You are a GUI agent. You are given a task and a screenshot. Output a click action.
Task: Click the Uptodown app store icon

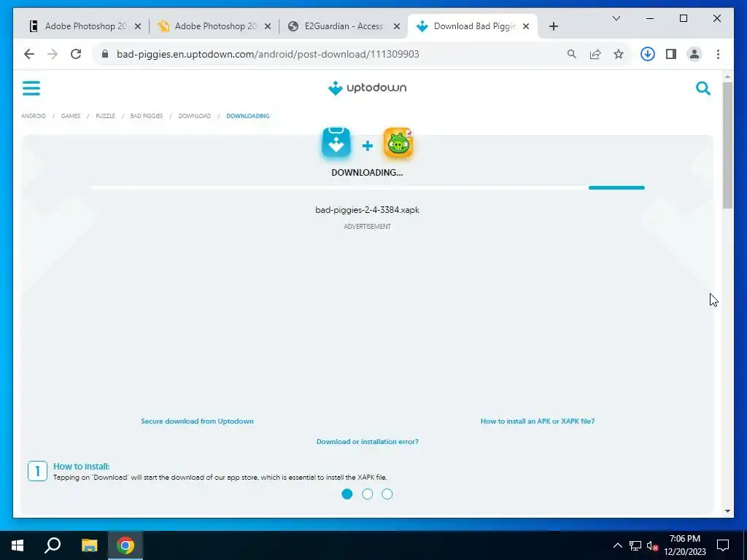pyautogui.click(x=336, y=142)
